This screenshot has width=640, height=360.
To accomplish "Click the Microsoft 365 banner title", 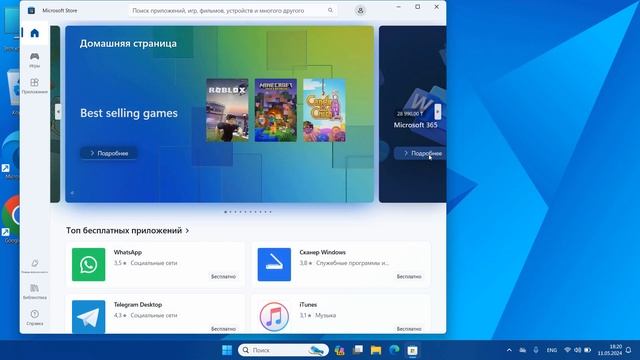I will 416,125.
